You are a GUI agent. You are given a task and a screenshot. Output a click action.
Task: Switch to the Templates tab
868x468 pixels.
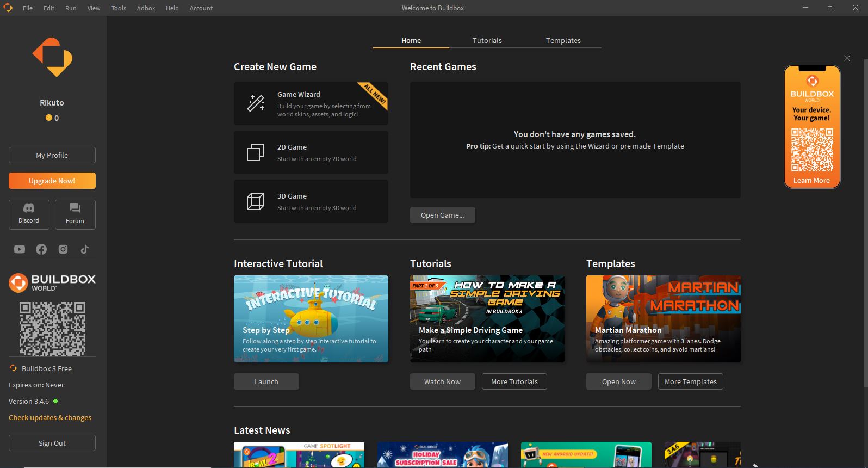(x=563, y=41)
